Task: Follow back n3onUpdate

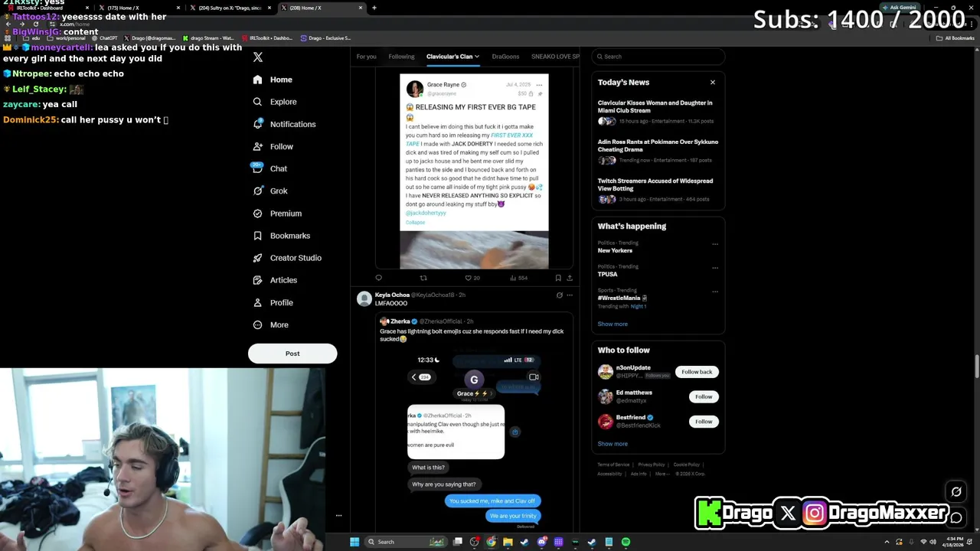Action: [x=697, y=372]
